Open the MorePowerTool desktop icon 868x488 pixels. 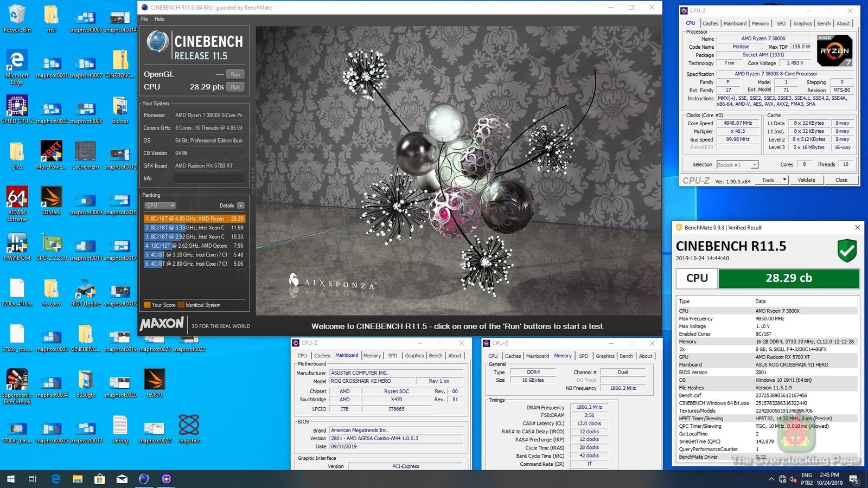52,152
